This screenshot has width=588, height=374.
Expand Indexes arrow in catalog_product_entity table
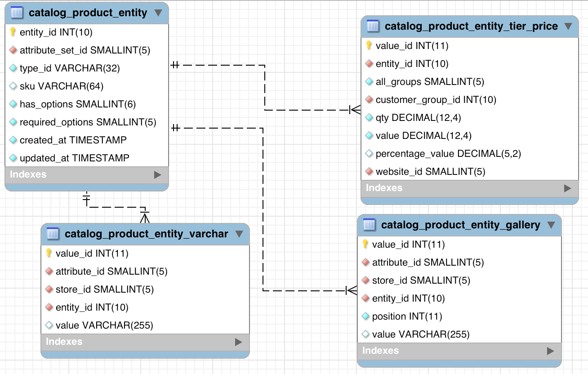pos(157,175)
